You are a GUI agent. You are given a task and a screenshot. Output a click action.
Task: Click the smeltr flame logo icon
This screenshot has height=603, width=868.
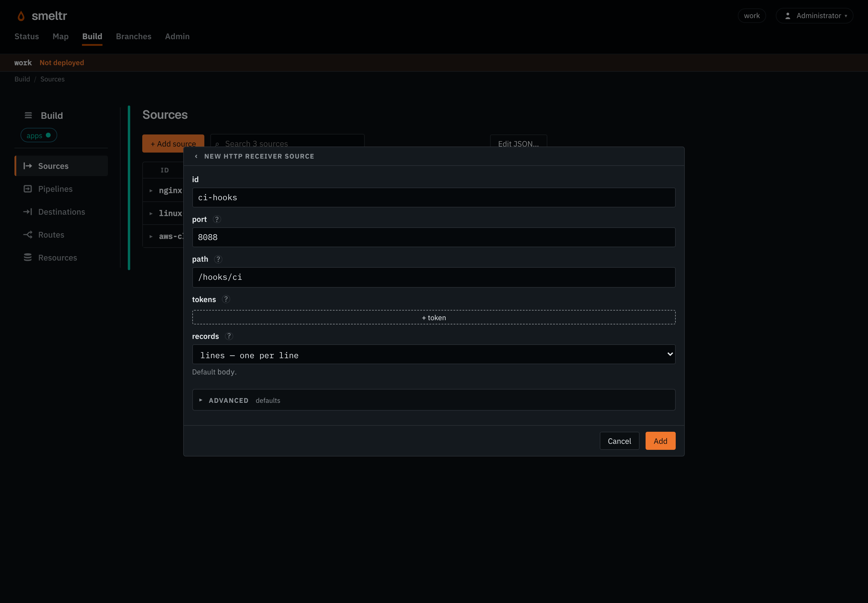[x=21, y=16]
